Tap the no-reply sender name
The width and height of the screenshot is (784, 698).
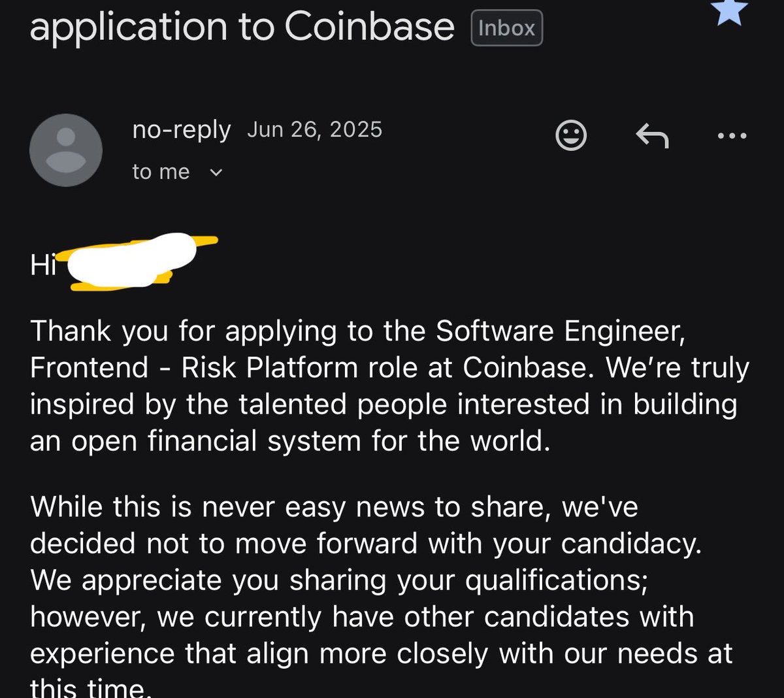point(181,129)
